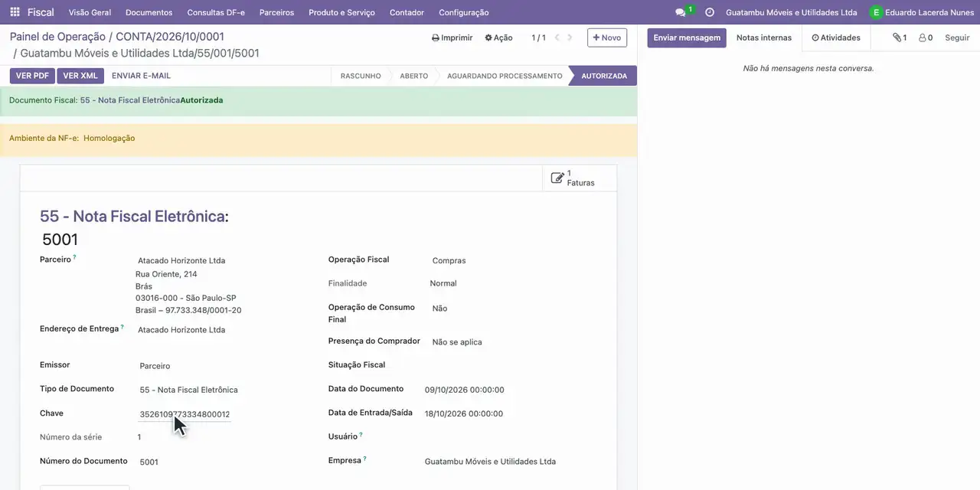Click Usuário field help mark
Viewport: 980px width, 490px height.
tap(361, 435)
